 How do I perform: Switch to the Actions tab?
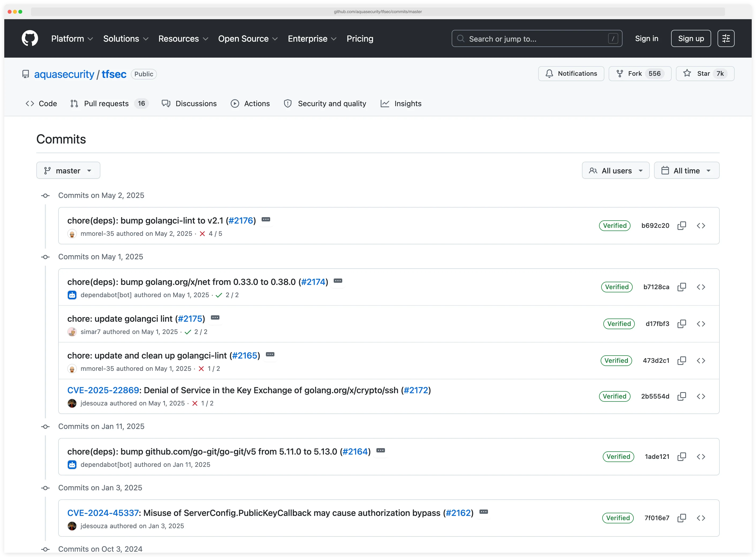(x=250, y=104)
